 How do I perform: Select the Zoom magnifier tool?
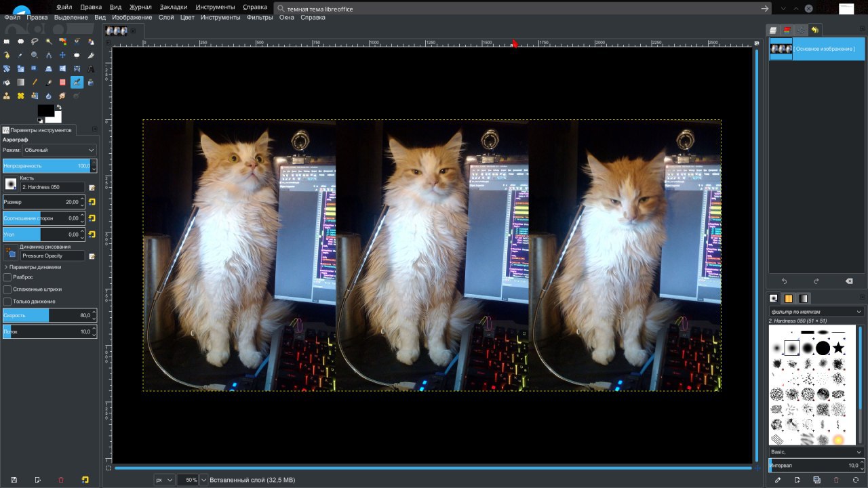(x=35, y=55)
